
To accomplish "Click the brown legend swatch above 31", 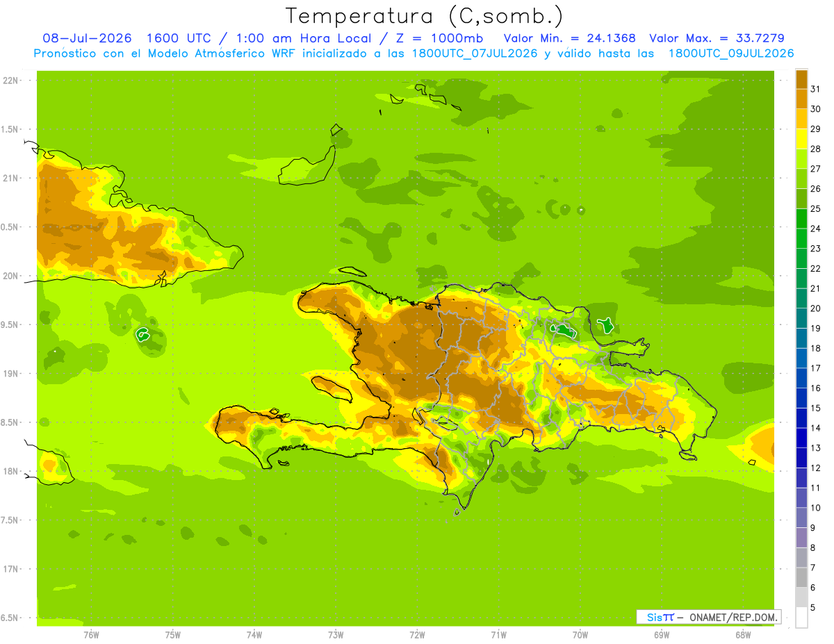I will coord(801,79).
